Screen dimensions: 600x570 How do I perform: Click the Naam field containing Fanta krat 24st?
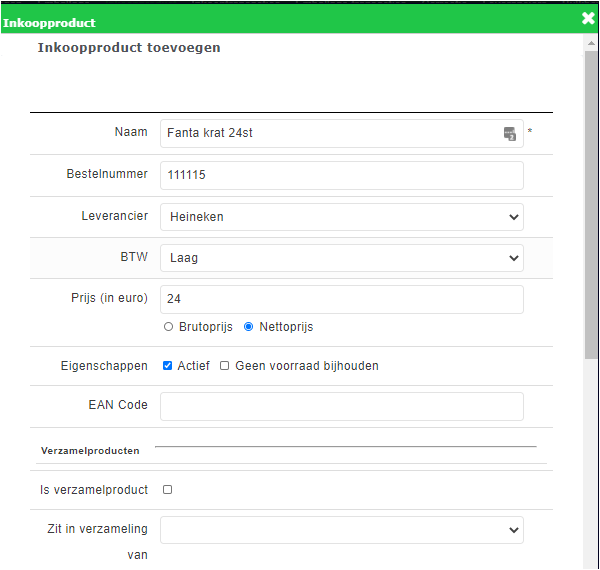(330, 134)
